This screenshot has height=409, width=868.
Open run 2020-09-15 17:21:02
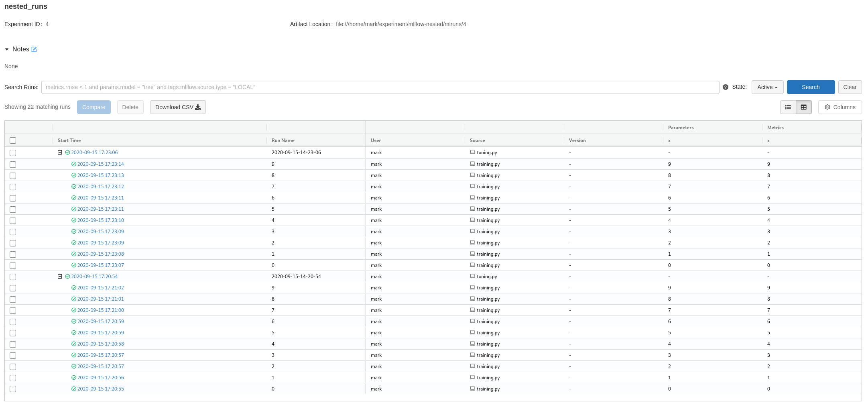[x=100, y=288]
